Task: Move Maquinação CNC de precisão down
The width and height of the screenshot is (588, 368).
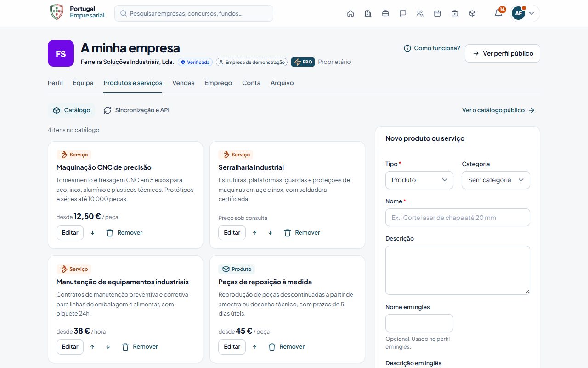Action: coord(92,233)
